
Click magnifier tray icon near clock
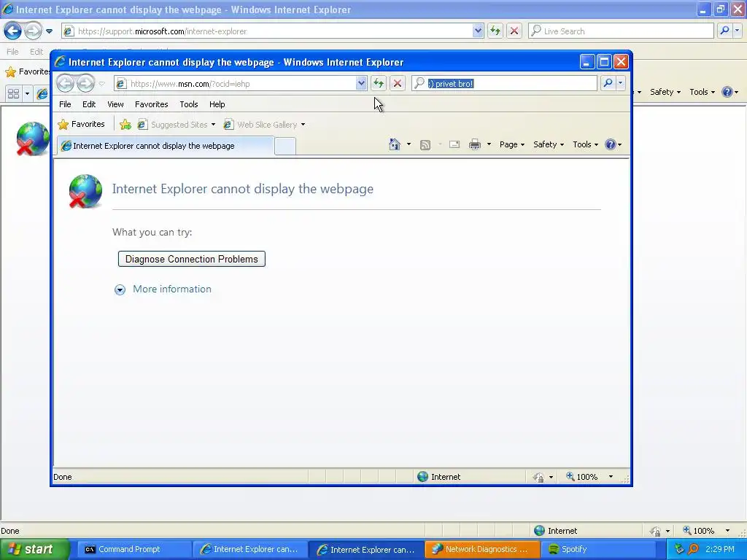[693, 549]
